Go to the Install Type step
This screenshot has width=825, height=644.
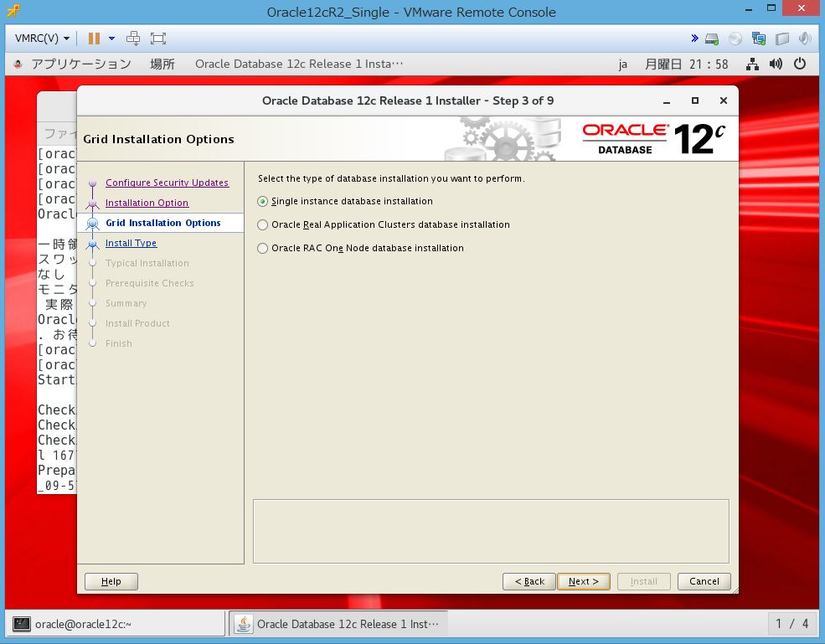pyautogui.click(x=131, y=243)
